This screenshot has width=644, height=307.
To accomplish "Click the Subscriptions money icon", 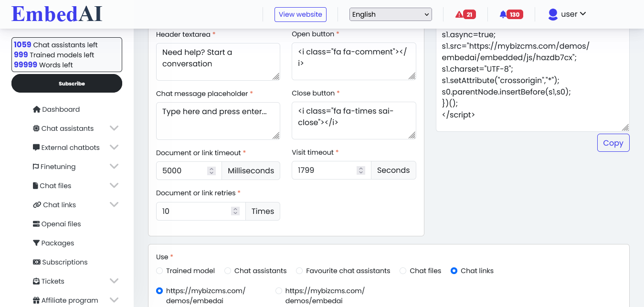I will click(37, 262).
